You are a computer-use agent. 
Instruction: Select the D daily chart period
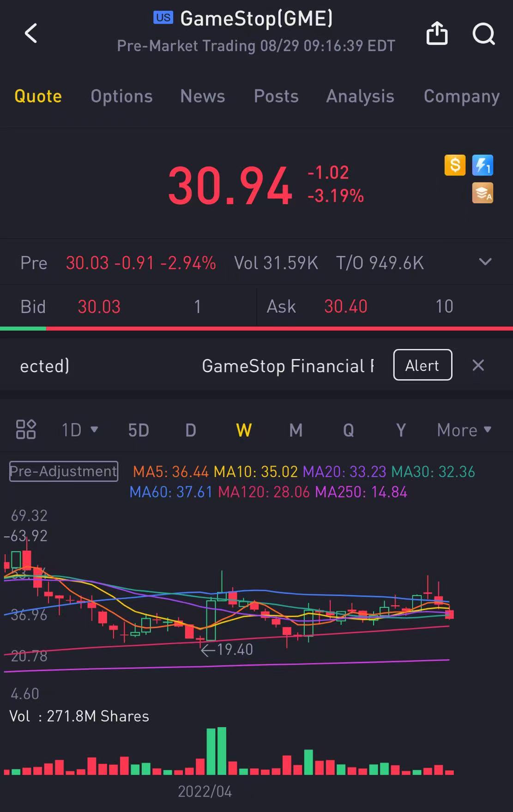[191, 430]
